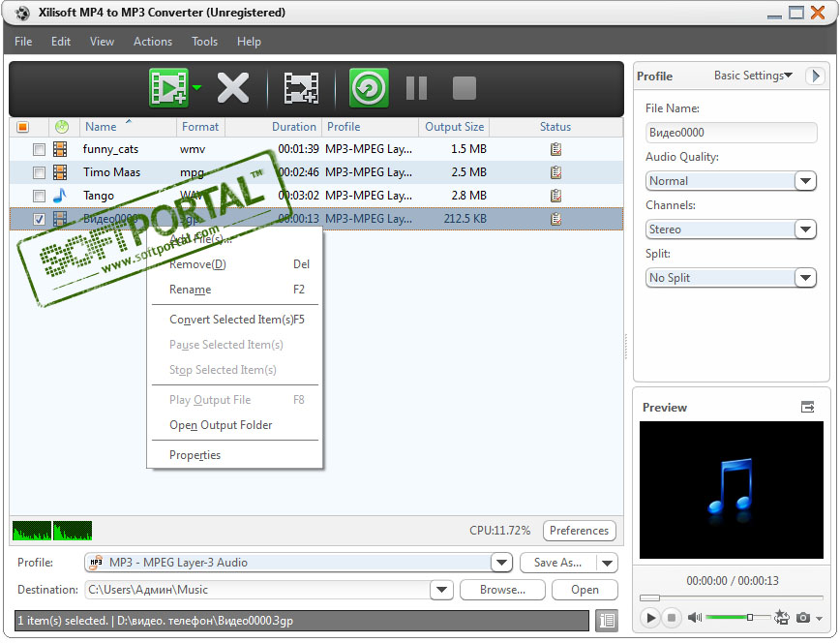The image size is (840, 643).
Task: Mute the preview volume speaker icon
Action: pos(694,618)
